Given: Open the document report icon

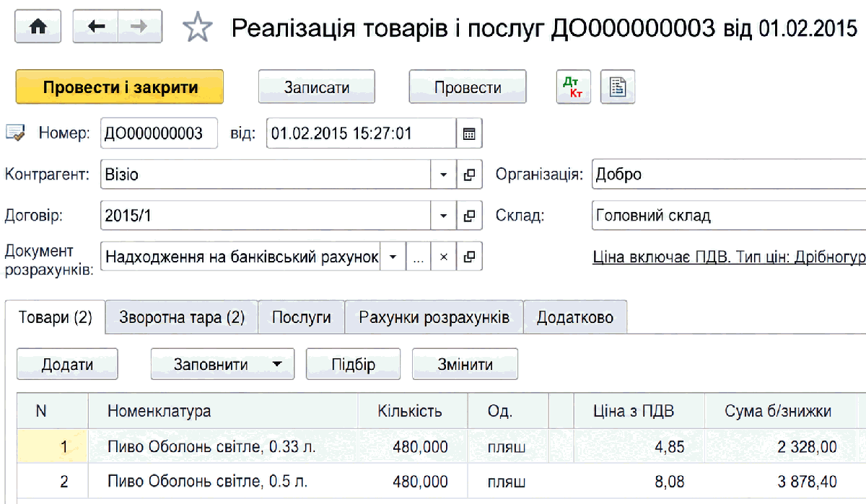Looking at the screenshot, I should (618, 87).
